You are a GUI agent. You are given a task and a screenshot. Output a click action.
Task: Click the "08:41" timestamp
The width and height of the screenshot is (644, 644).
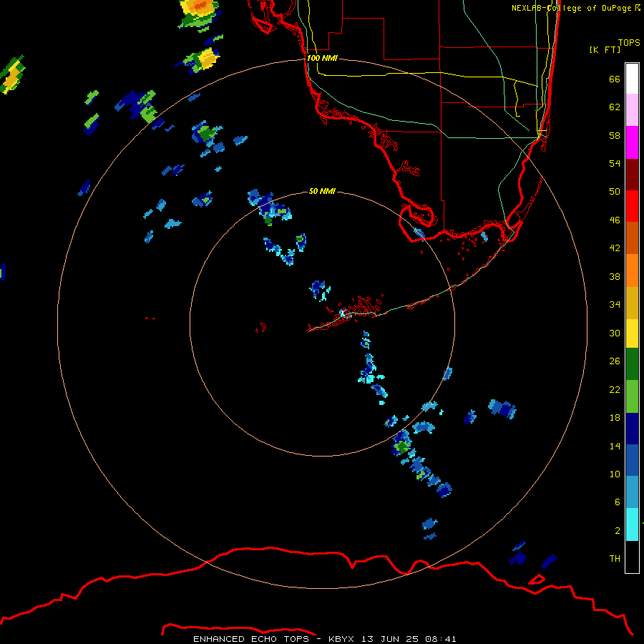(x=441, y=639)
